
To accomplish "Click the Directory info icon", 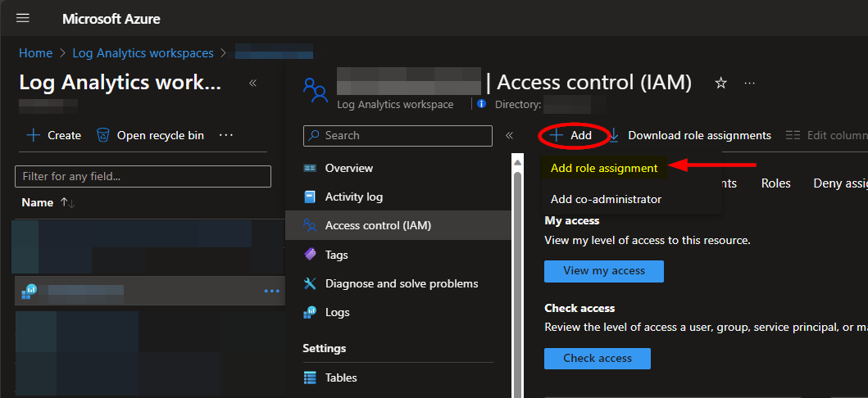I will click(482, 104).
